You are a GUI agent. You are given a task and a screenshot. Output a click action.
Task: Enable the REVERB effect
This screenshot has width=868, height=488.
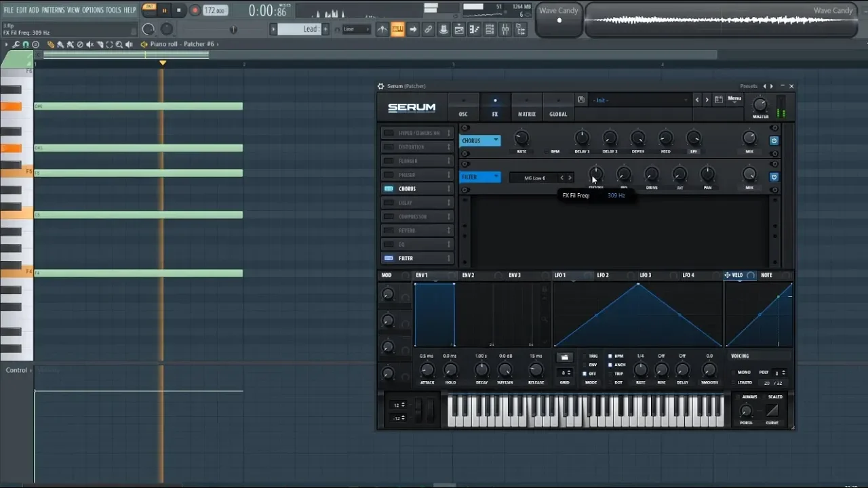pos(389,230)
